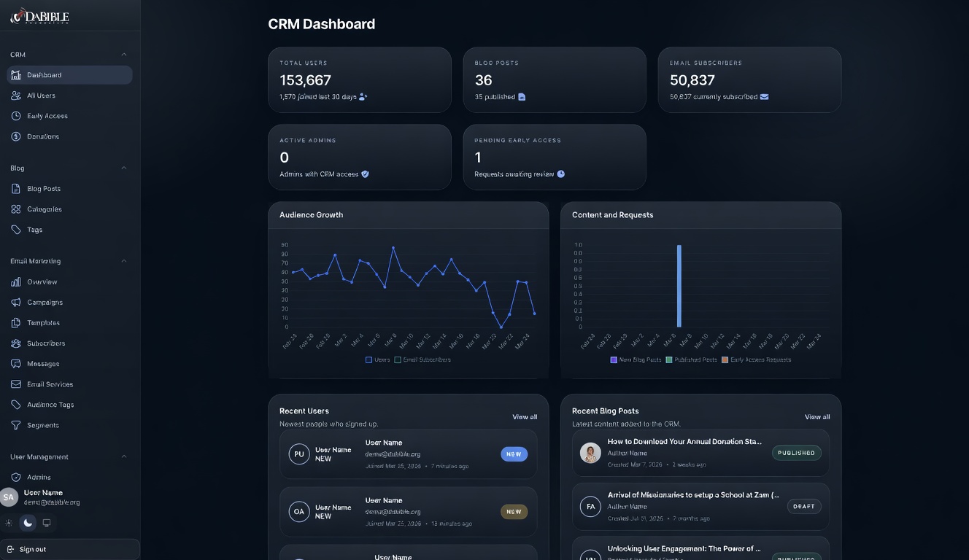Screen dimensions: 969x560
Task: Click the FA author avatar
Action: 590,506
